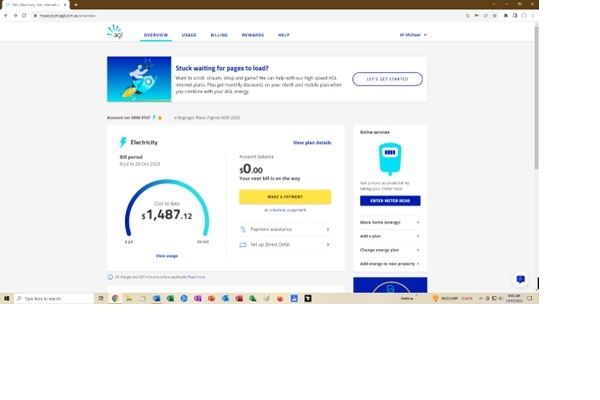Expand Move home (energy) option
This screenshot has height=400, width=600.
(x=390, y=222)
